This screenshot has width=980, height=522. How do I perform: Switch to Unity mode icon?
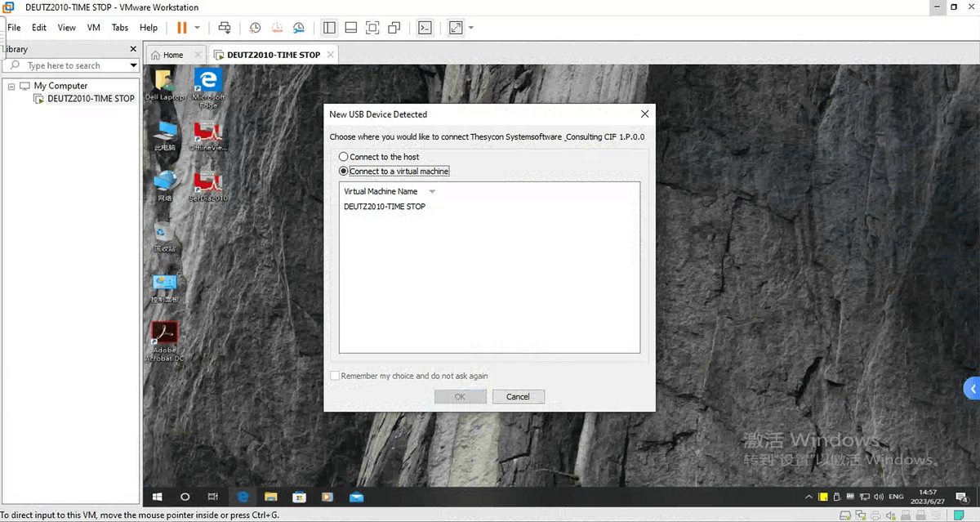pos(394,27)
